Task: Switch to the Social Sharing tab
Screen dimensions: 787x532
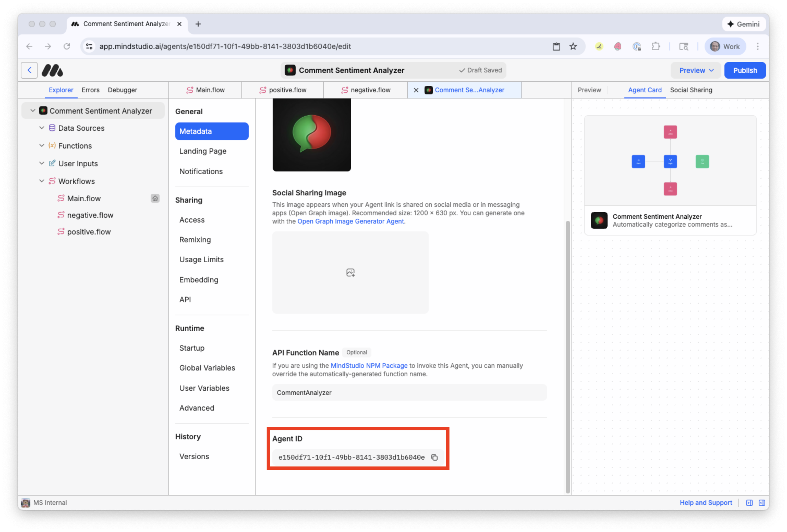Action: 691,90
